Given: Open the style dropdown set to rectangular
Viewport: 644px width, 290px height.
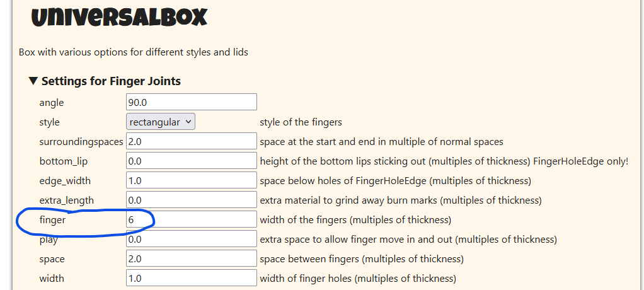Looking at the screenshot, I should coord(160,122).
